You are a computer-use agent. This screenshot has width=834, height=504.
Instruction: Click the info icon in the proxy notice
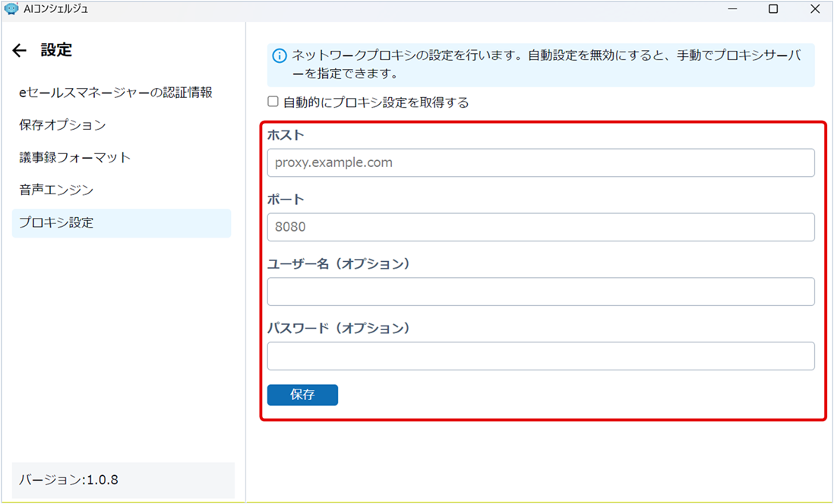(x=280, y=56)
